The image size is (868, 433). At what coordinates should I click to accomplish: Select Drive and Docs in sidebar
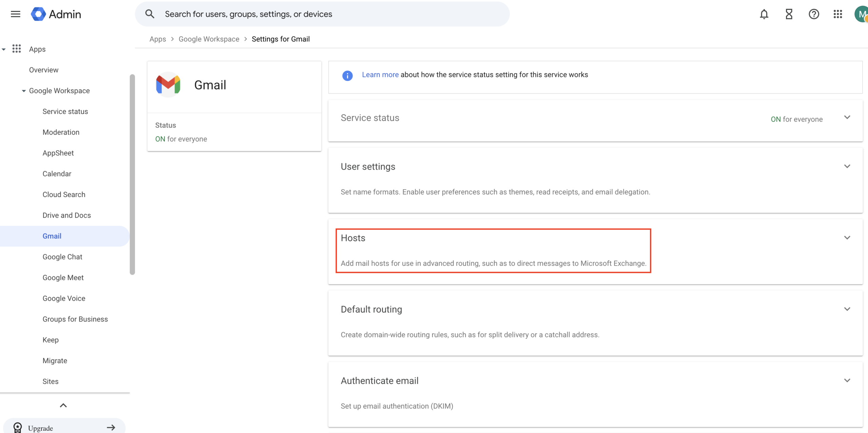(66, 215)
